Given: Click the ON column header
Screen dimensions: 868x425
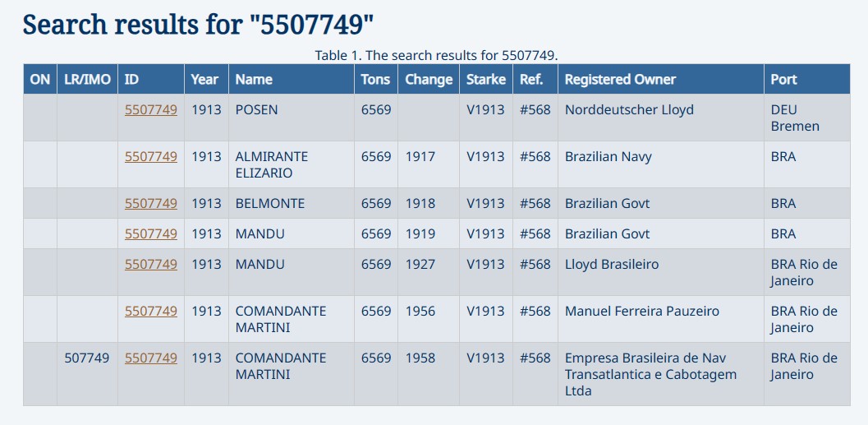Looking at the screenshot, I should coord(40,79).
